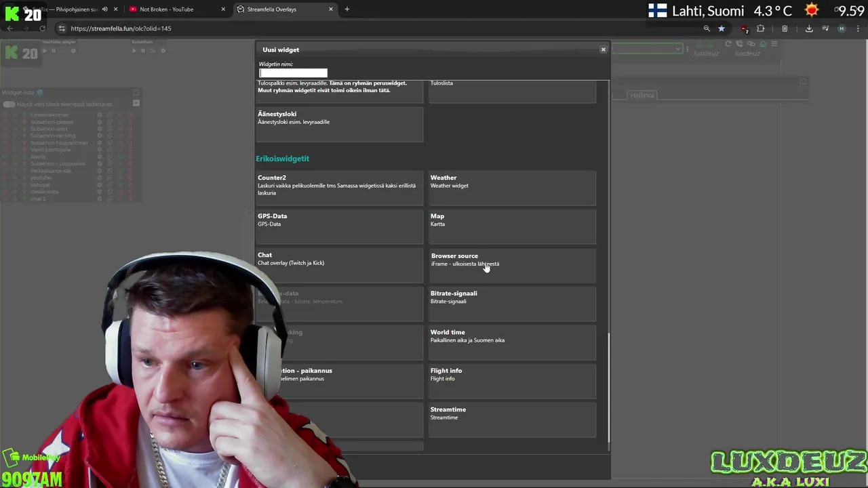Open the extension with badge 7
Screen dimensions: 868x488
tap(745, 28)
